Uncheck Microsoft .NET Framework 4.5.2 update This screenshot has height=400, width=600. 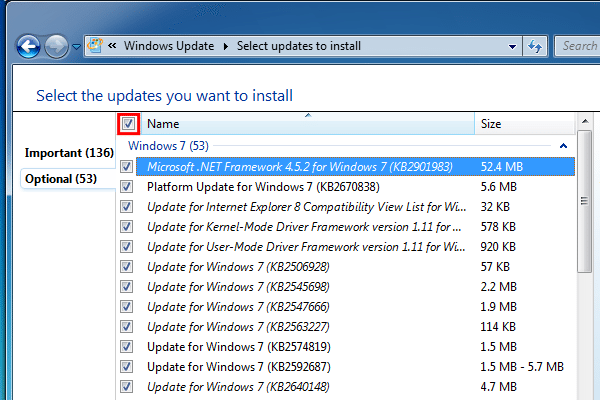coord(127,167)
